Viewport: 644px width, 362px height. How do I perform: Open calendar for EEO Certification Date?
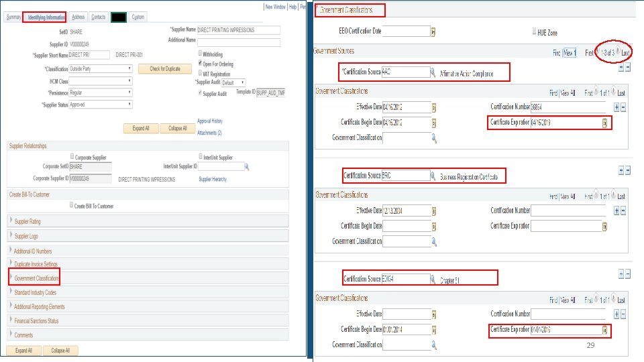pyautogui.click(x=433, y=32)
